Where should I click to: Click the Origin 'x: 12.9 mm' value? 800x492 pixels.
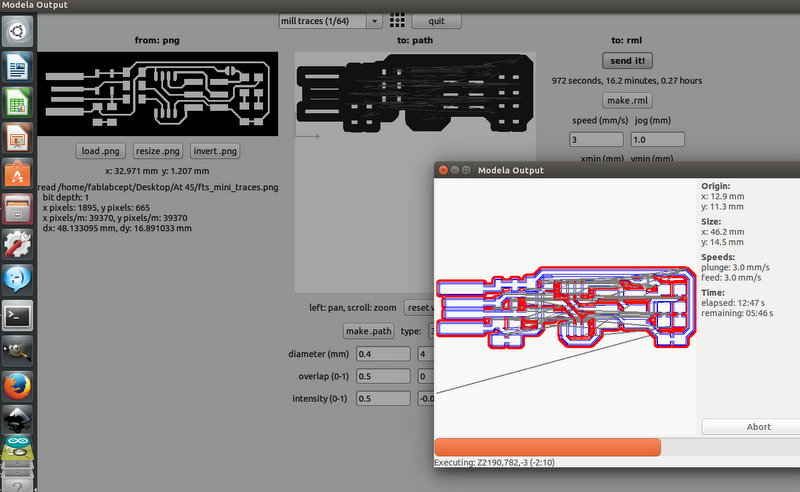[x=722, y=196]
